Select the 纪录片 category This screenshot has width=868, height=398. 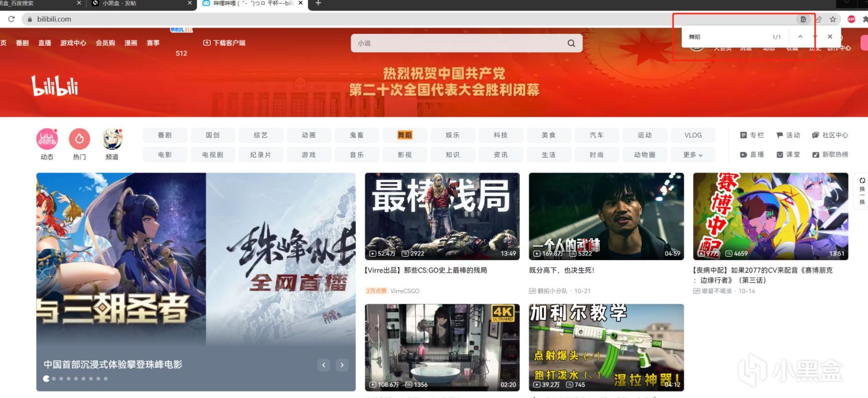point(261,155)
